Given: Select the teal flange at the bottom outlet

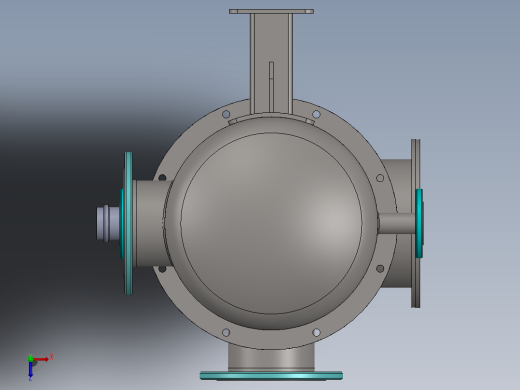Looking at the screenshot, I should coord(271,376).
